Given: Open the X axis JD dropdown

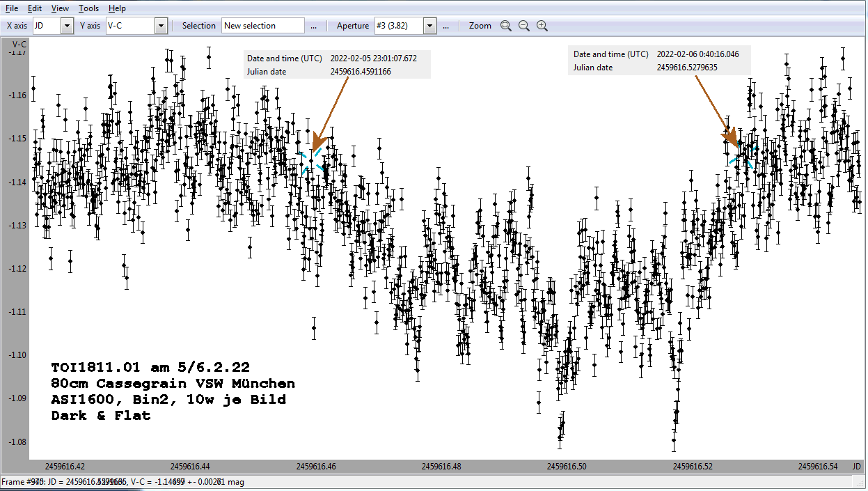Looking at the screenshot, I should (67, 26).
